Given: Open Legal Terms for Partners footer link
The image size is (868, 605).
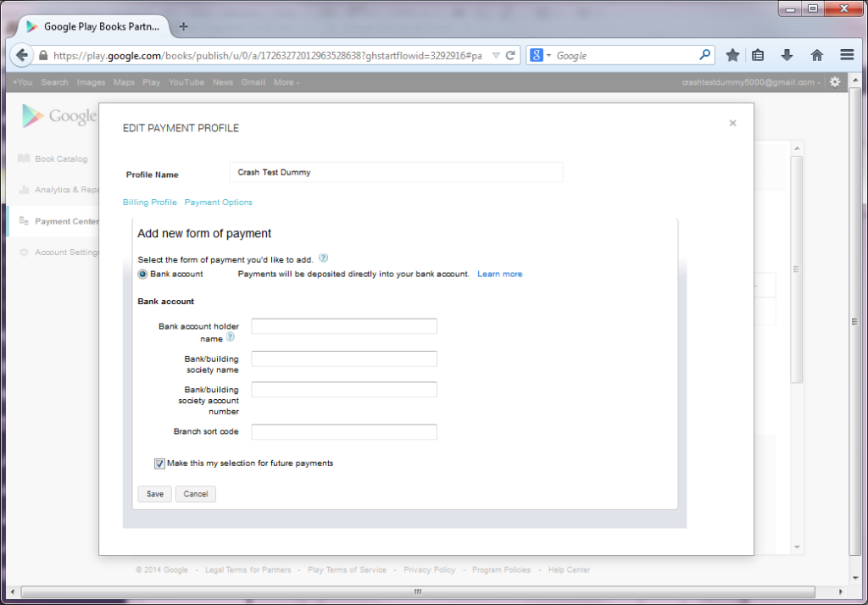Looking at the screenshot, I should [x=248, y=569].
